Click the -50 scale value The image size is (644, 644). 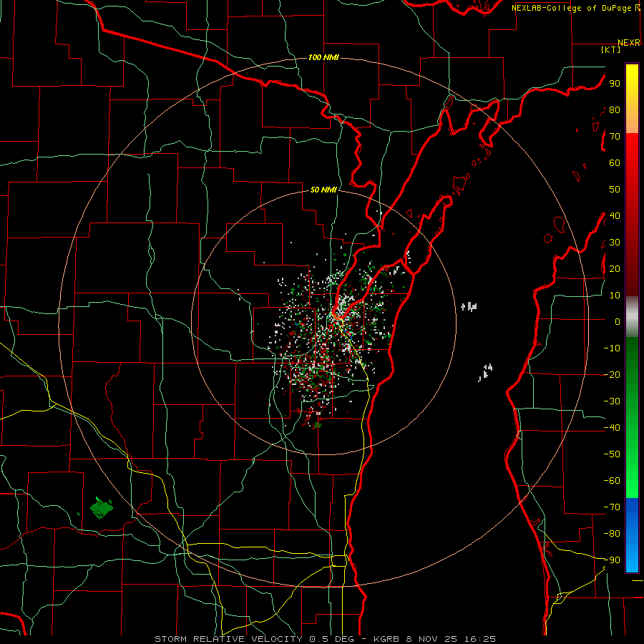coord(612,454)
